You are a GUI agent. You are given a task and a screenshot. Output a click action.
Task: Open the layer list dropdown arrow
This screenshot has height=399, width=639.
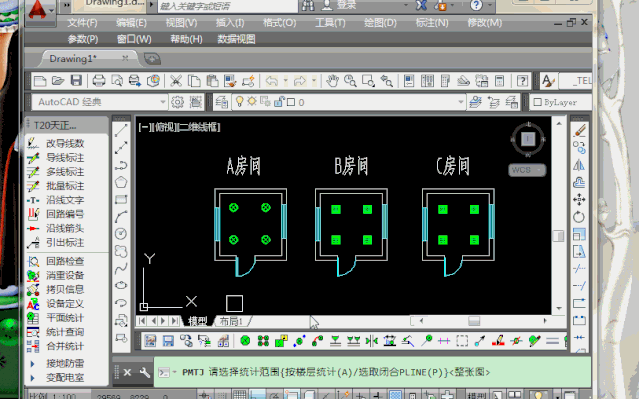[461, 102]
